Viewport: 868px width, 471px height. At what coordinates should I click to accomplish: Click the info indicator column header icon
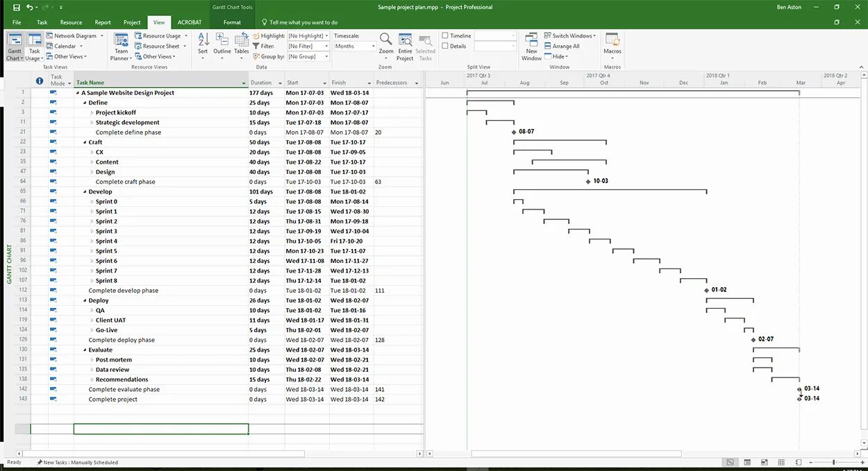click(x=39, y=80)
